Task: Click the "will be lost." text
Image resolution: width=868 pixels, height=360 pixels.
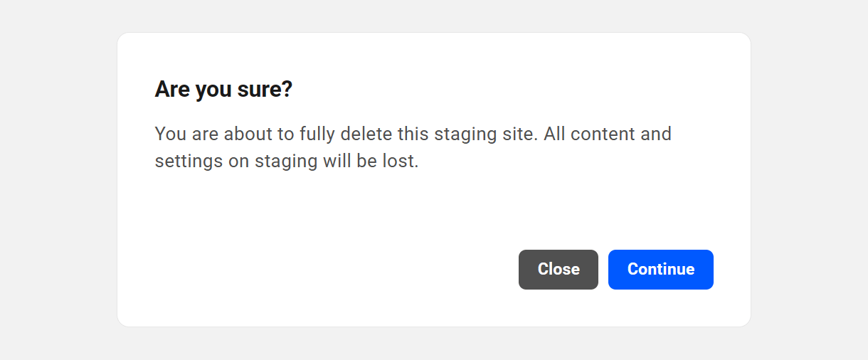Action: 371,161
